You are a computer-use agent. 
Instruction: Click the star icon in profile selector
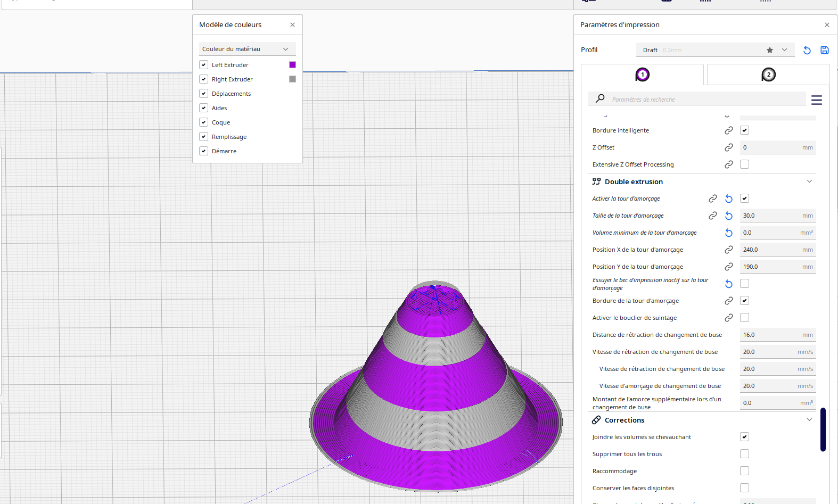point(769,50)
